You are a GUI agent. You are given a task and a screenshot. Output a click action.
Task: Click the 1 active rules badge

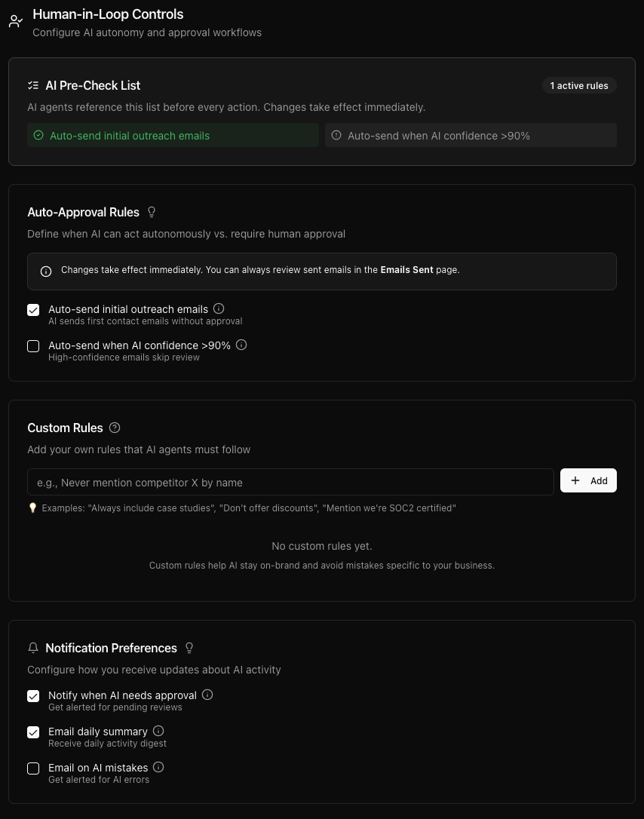pos(579,85)
